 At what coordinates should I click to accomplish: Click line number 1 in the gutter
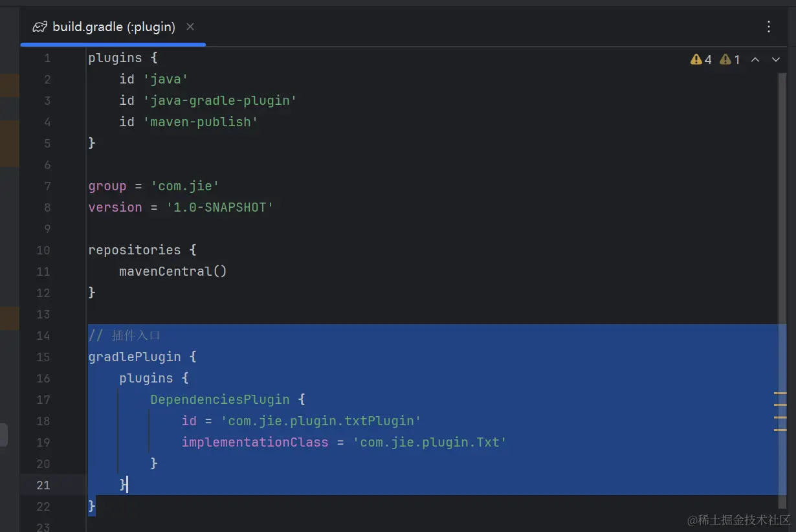pos(47,58)
